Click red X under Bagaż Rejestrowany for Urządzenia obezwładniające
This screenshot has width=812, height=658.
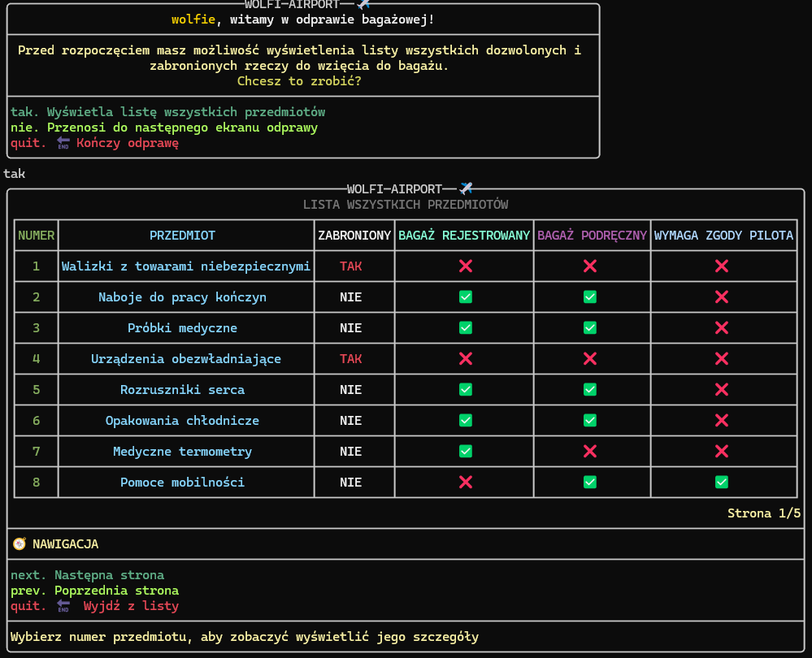(466, 359)
